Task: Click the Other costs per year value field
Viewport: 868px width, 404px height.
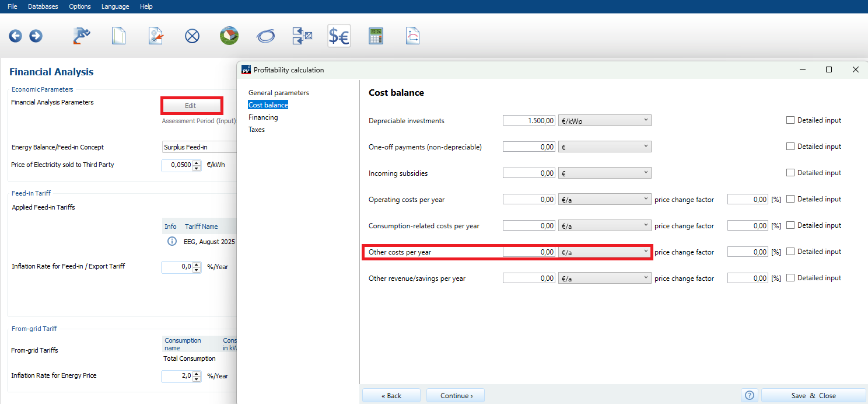Action: [529, 252]
